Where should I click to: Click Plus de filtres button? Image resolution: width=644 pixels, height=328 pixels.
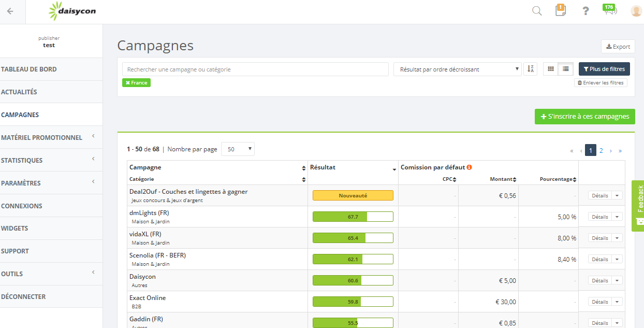(x=604, y=69)
